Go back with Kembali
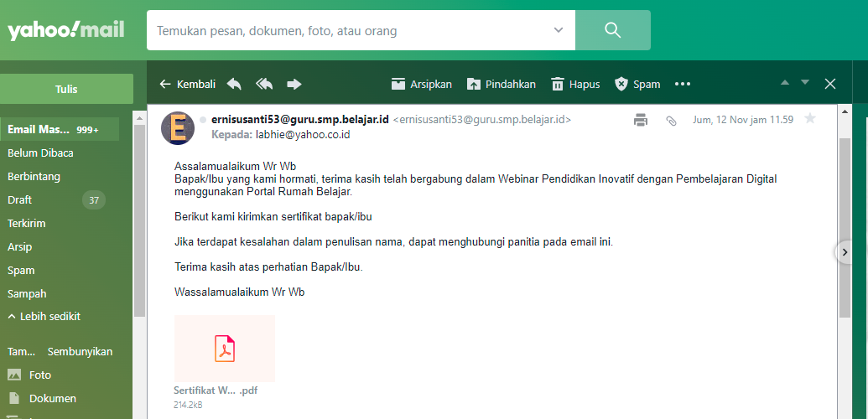This screenshot has width=868, height=419. coord(187,84)
